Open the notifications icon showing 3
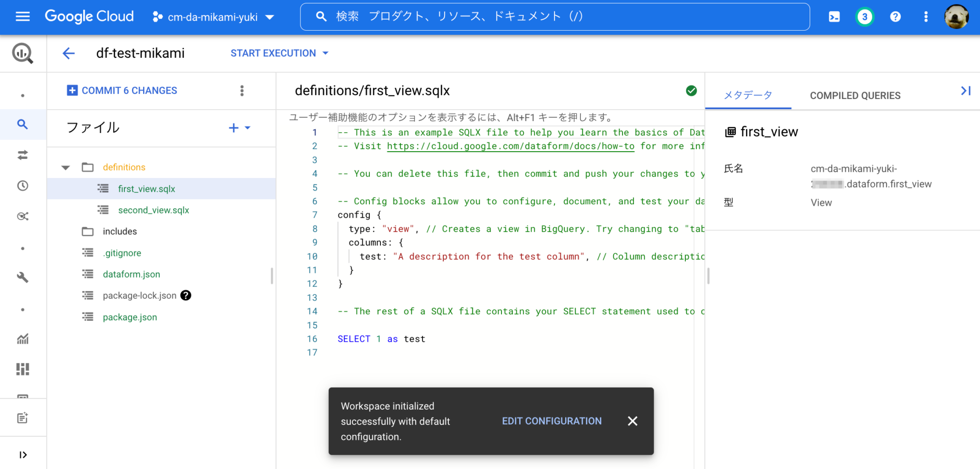 click(x=864, y=17)
